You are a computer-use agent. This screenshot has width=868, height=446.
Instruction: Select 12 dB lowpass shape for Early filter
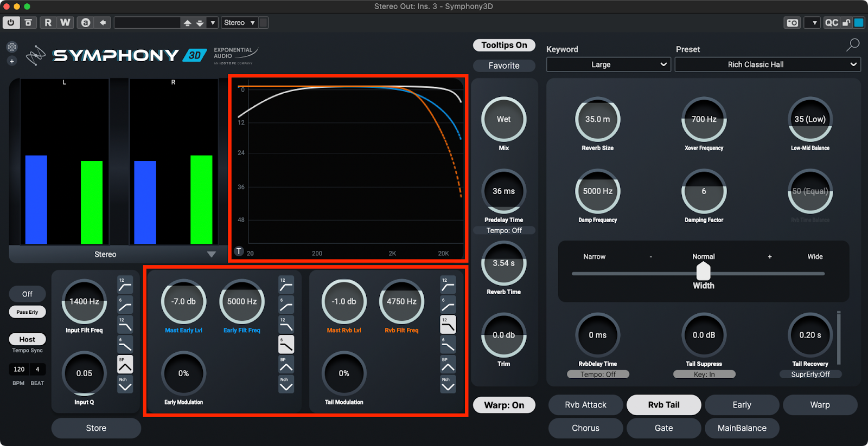click(286, 325)
